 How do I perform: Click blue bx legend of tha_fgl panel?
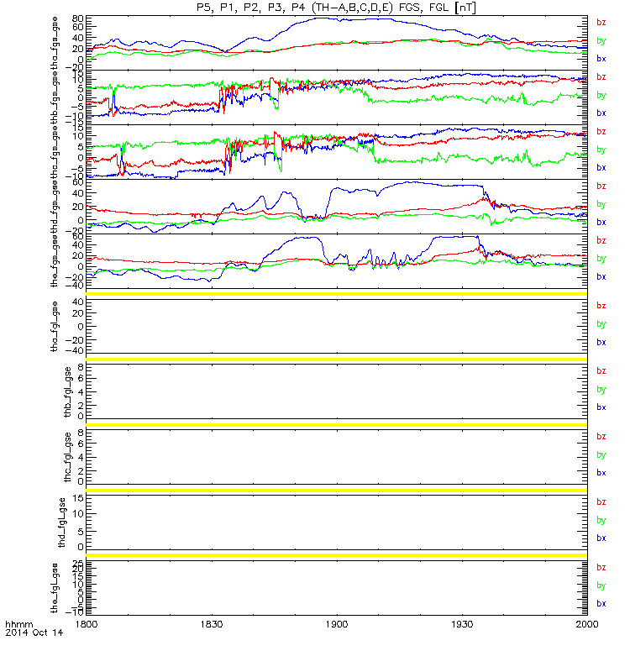click(x=601, y=343)
